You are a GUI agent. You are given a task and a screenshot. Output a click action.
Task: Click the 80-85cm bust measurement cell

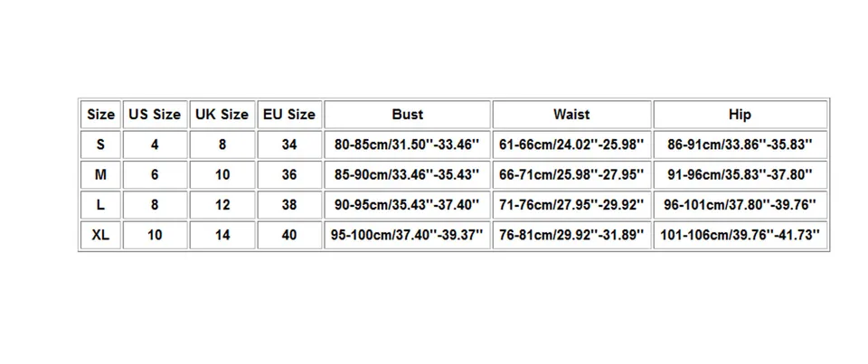408,145
